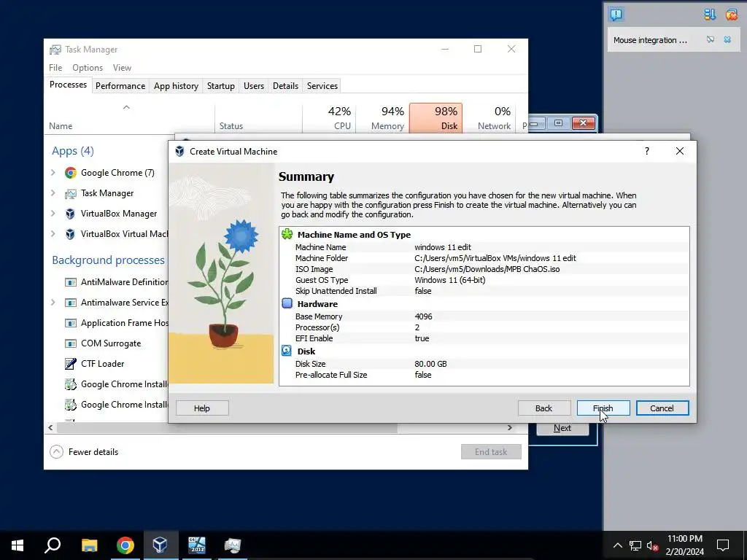Select VirtualBox Manager icon in Apps list
747x560 pixels.
(71, 214)
